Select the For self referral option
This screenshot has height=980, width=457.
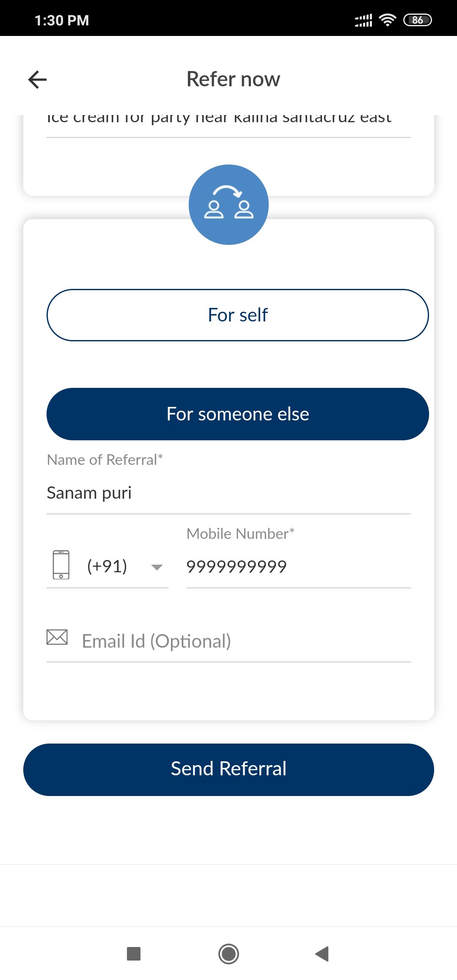click(x=237, y=315)
